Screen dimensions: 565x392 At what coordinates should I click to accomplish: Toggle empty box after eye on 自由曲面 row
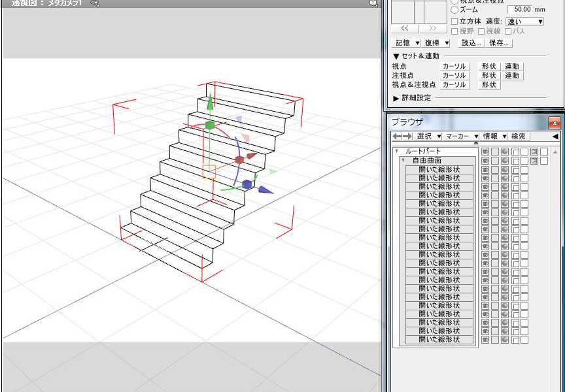[x=495, y=161]
